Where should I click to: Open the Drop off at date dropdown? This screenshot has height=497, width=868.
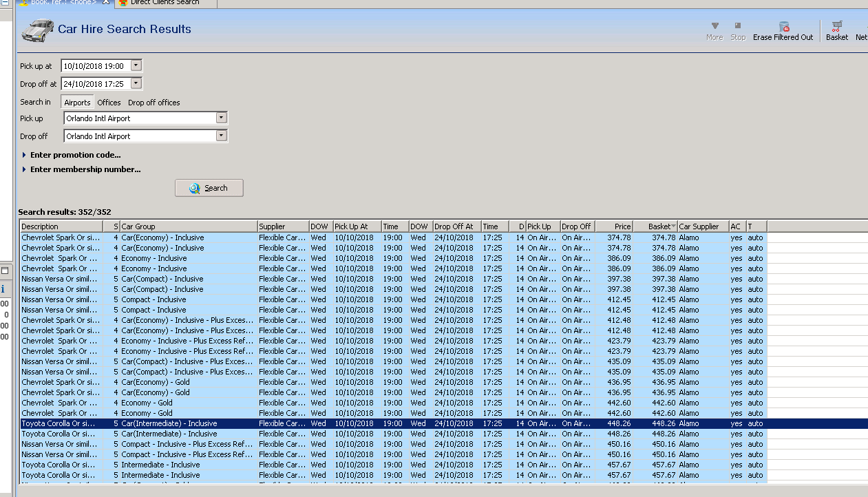coord(136,83)
